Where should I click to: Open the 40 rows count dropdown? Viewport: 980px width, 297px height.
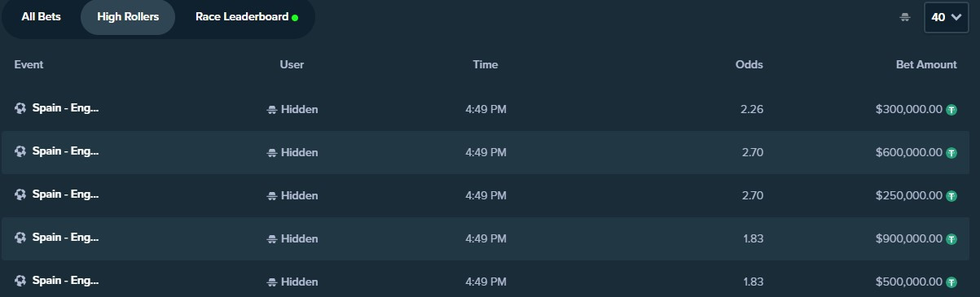[946, 17]
